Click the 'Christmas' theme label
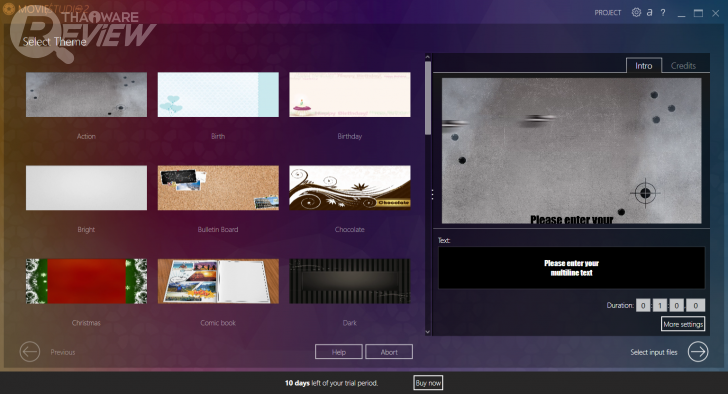The height and width of the screenshot is (394, 728). [x=86, y=323]
